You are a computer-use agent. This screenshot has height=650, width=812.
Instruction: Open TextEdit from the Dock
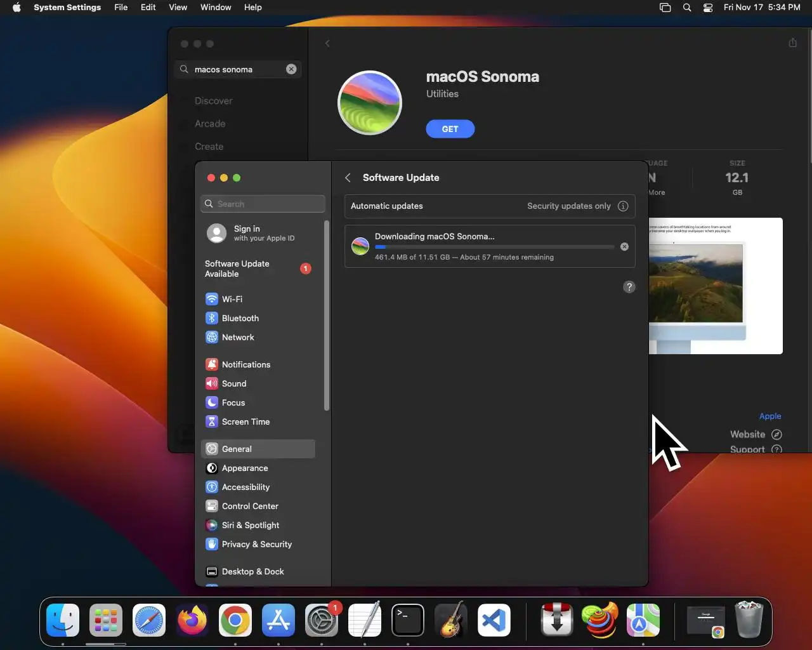click(x=365, y=620)
